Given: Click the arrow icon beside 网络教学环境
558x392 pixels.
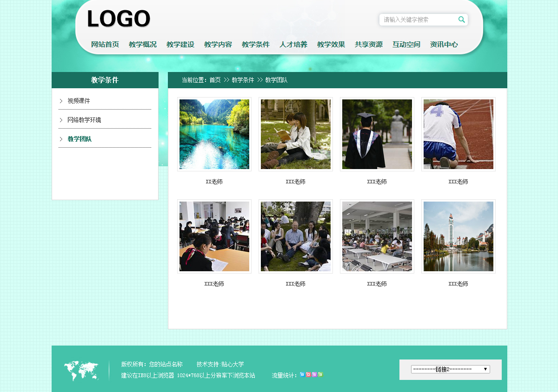Looking at the screenshot, I should 61,120.
